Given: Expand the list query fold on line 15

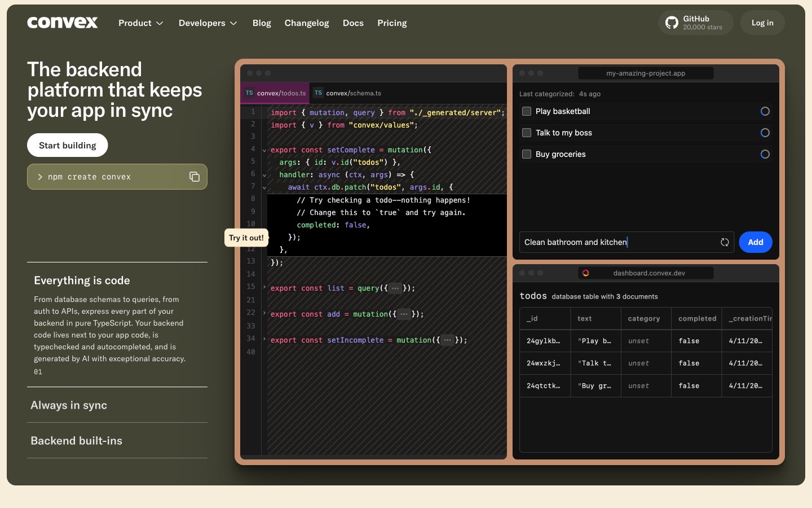Looking at the screenshot, I should click(264, 287).
